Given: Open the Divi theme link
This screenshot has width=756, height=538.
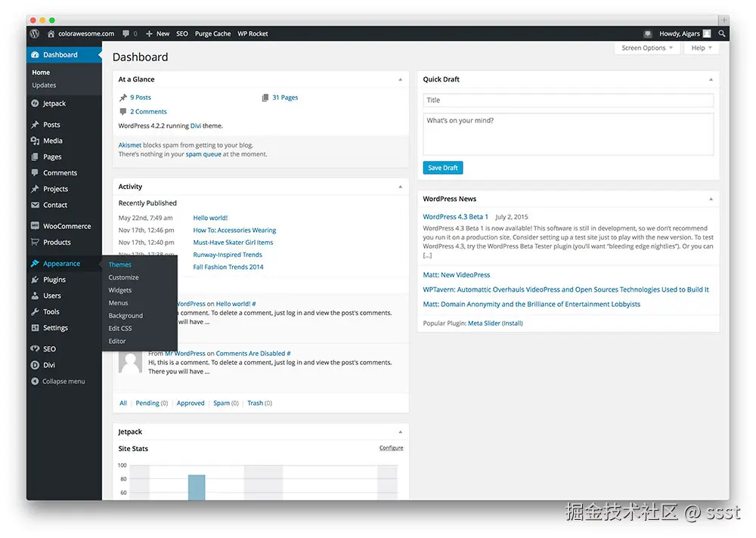Looking at the screenshot, I should (196, 126).
